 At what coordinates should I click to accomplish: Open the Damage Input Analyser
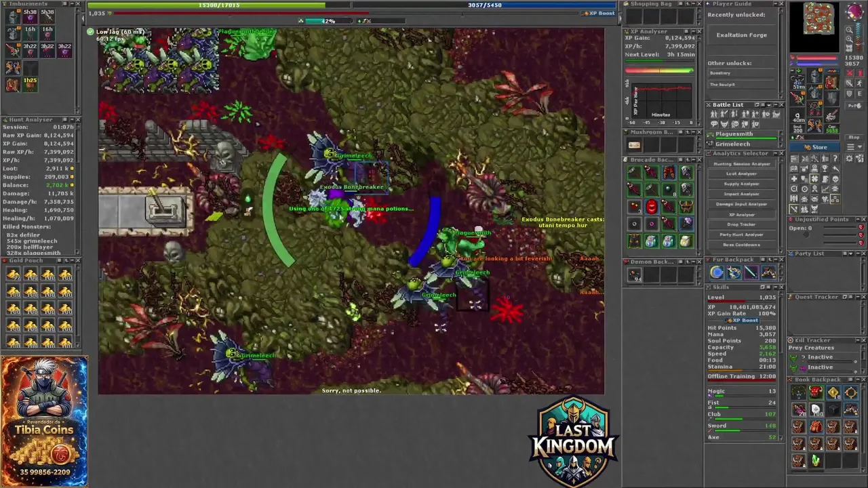[742, 204]
